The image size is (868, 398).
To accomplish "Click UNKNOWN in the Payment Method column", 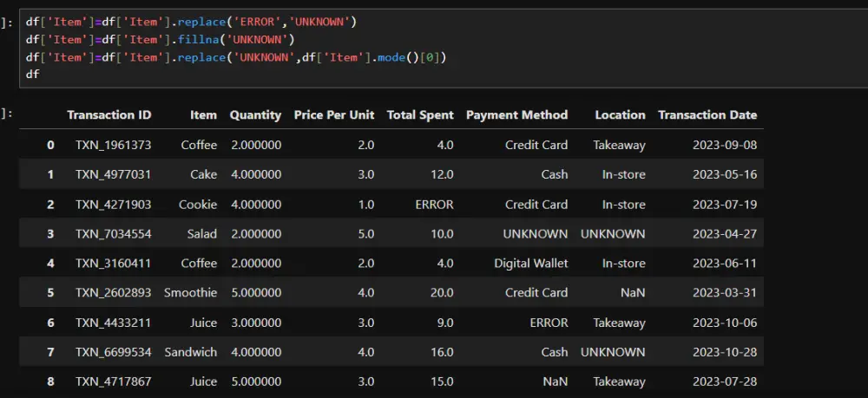I will (536, 234).
